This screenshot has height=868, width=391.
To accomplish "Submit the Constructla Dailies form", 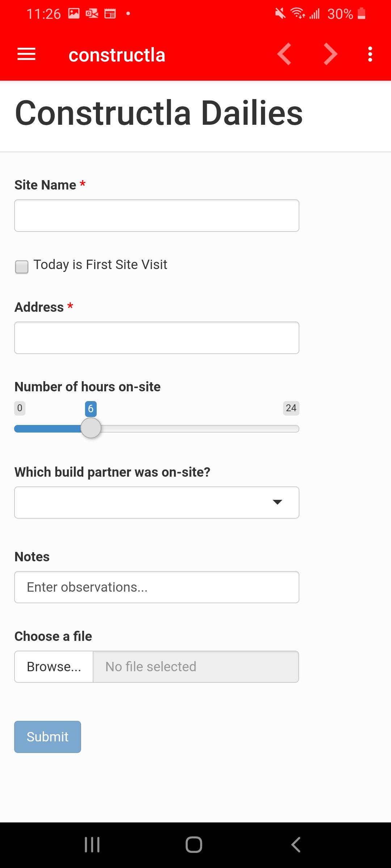I will (x=47, y=737).
